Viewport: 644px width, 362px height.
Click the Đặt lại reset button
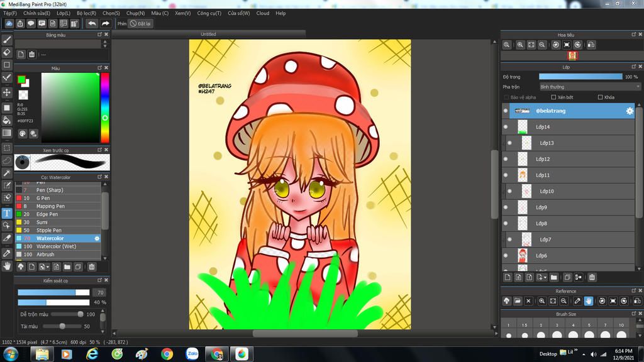[140, 23]
